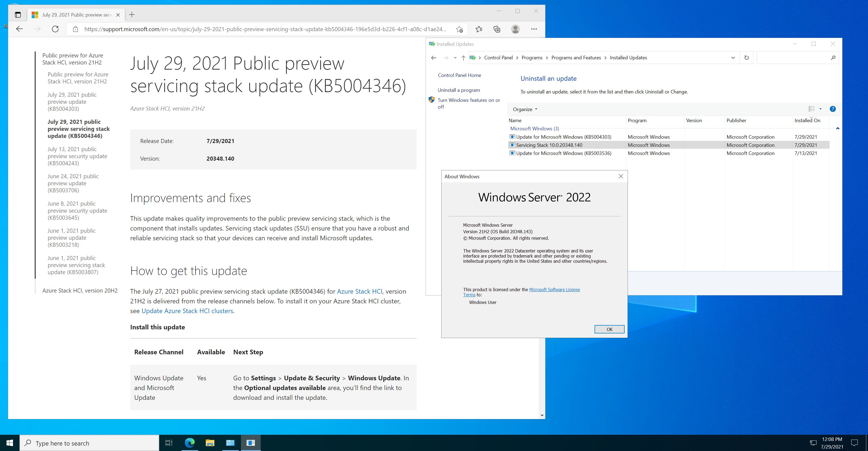Click the Installed Updates help icon

coord(833,109)
